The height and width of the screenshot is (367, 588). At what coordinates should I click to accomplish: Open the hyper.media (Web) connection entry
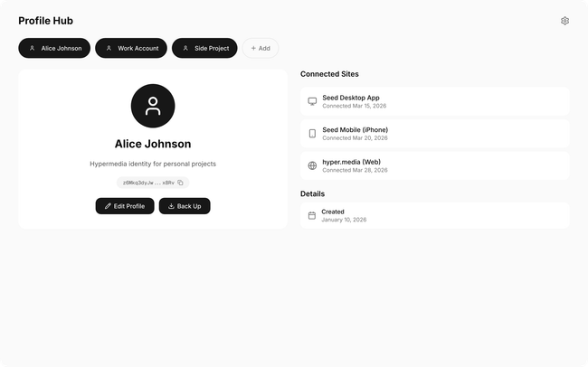434,165
